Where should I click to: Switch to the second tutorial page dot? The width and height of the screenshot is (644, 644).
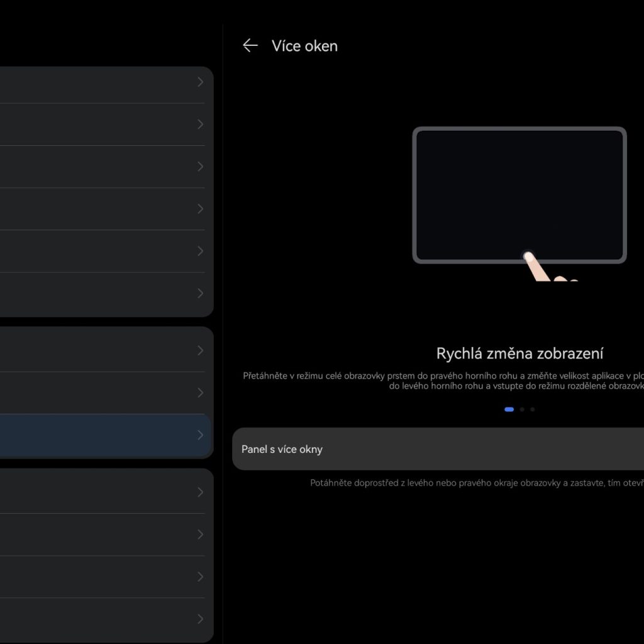click(522, 409)
